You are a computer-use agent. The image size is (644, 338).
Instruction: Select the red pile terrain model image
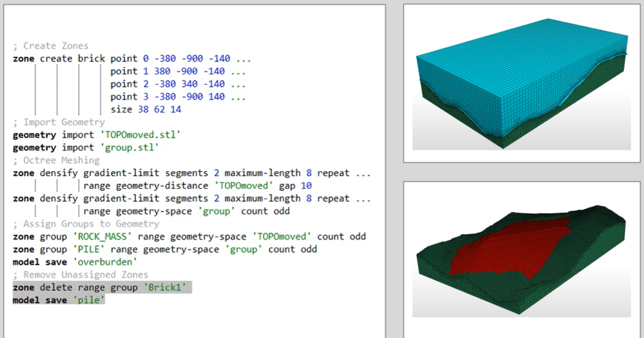522,260
